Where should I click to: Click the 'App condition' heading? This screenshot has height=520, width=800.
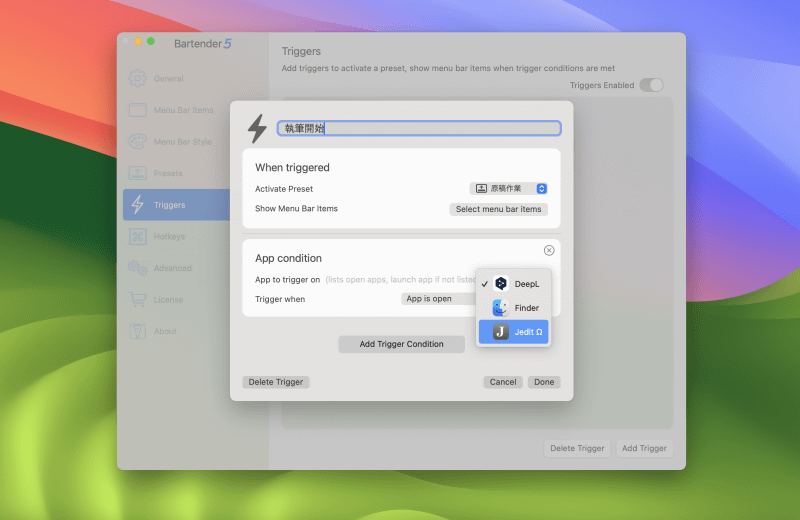pos(288,258)
